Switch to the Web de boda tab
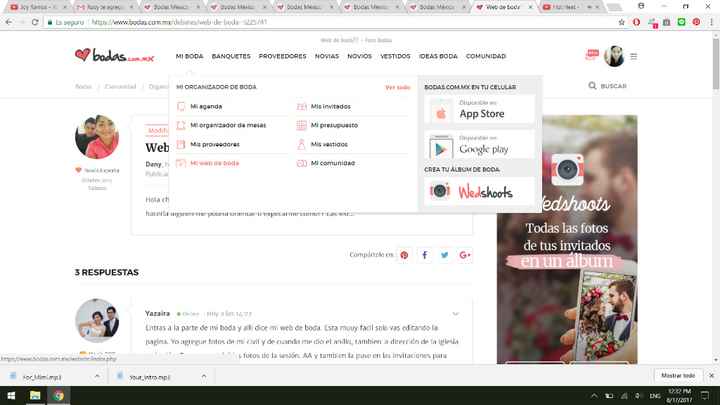Viewport: 720px width, 405px height. click(504, 7)
